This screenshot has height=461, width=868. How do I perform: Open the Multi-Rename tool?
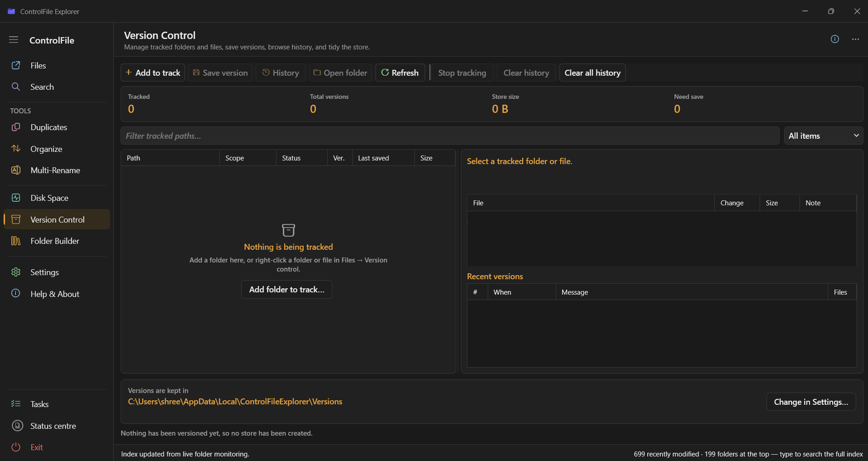tap(57, 170)
